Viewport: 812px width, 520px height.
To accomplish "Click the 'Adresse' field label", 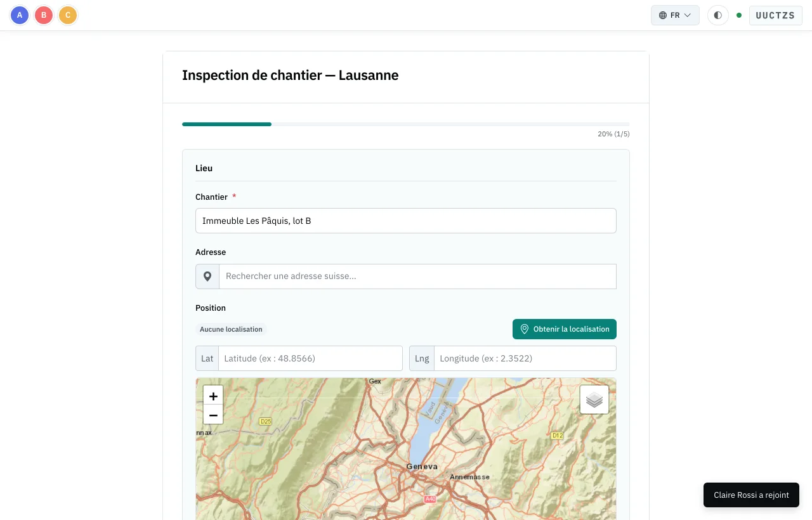I will [211, 252].
